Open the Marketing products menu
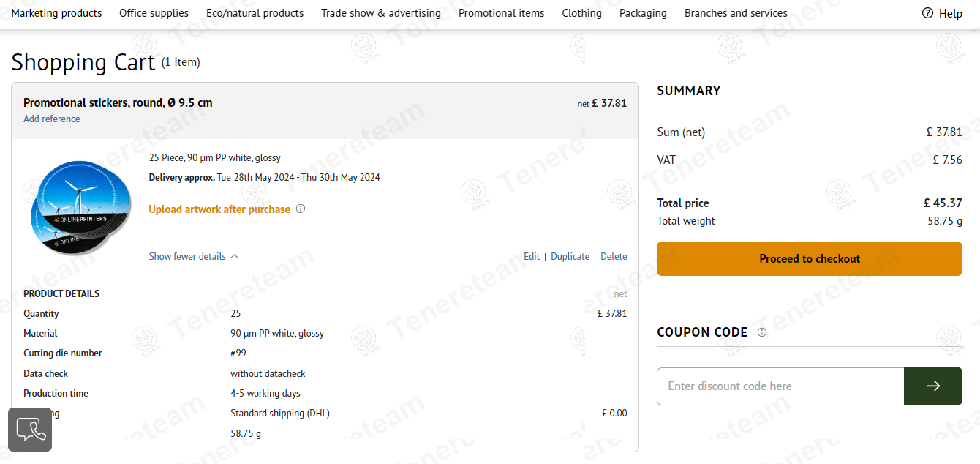Image resolution: width=980 pixels, height=464 pixels. pos(56,13)
